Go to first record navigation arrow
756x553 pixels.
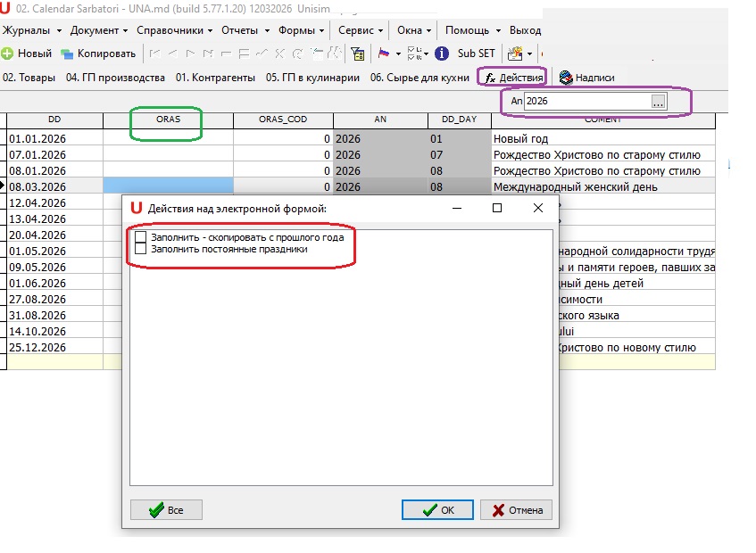(x=154, y=54)
